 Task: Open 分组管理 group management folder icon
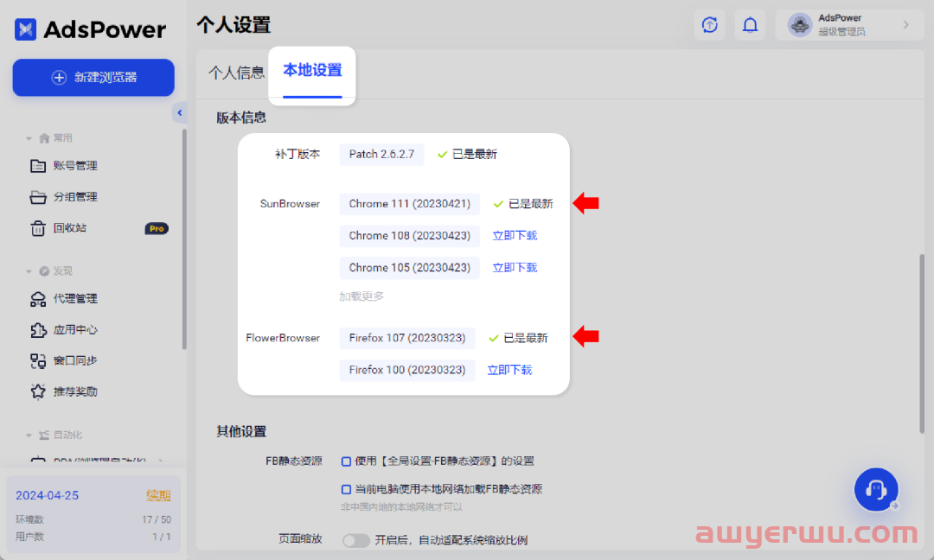coord(38,197)
